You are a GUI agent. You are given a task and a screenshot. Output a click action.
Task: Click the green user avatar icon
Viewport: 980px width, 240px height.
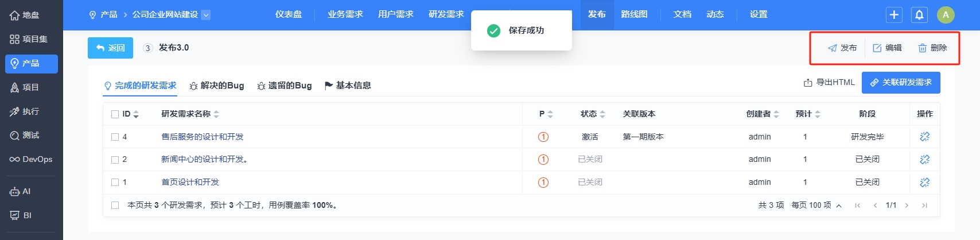click(946, 15)
